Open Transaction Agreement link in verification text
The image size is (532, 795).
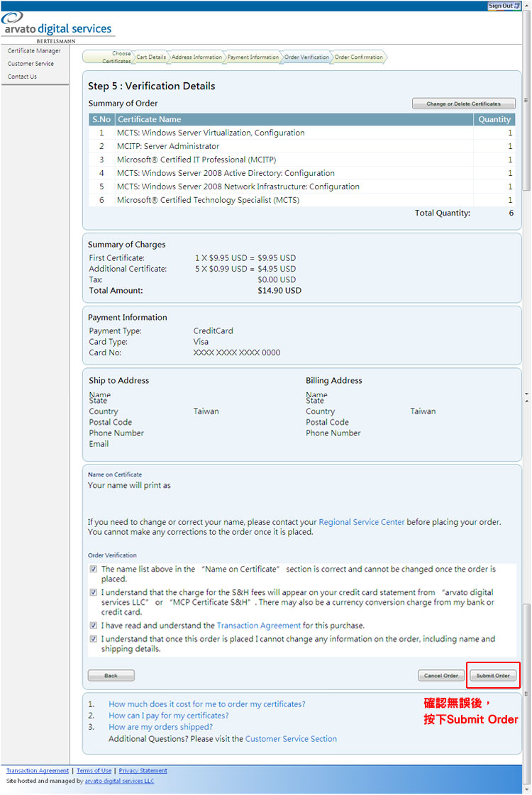pos(259,626)
